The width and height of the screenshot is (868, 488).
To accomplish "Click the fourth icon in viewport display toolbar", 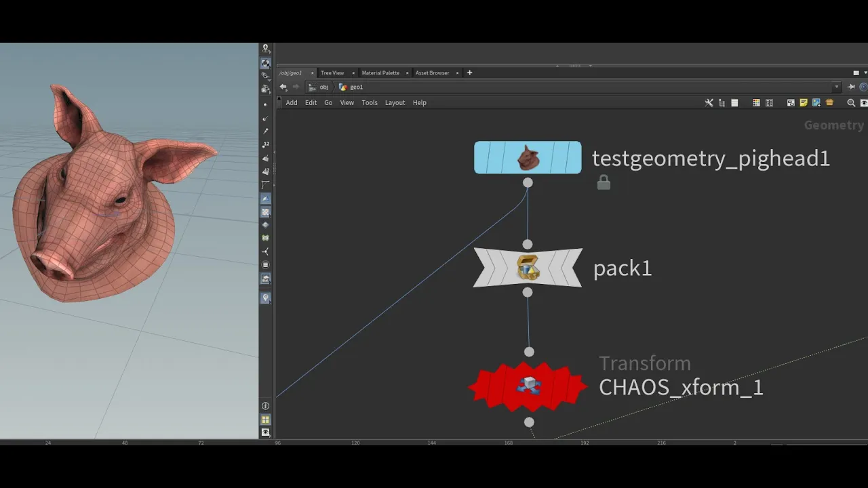I will pos(266,89).
